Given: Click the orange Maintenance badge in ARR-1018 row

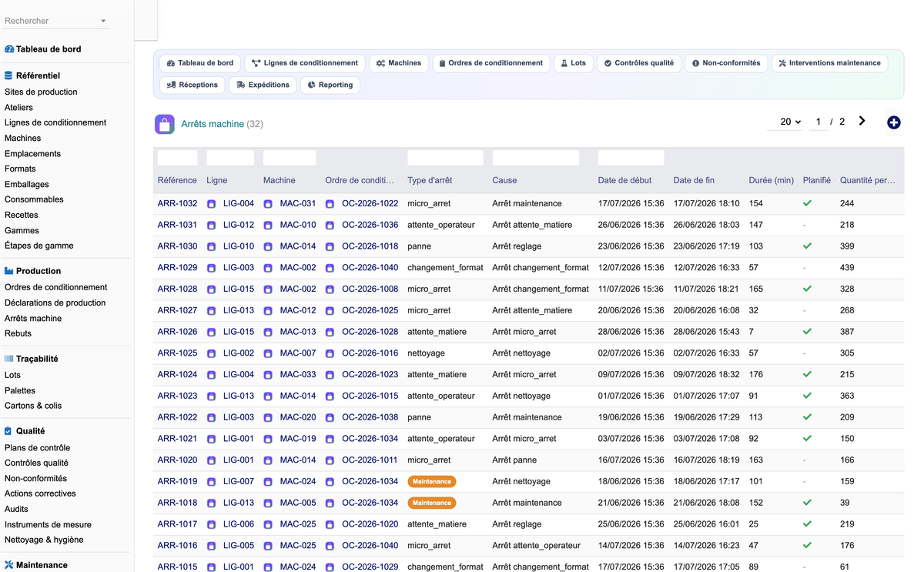Looking at the screenshot, I should pyautogui.click(x=432, y=503).
